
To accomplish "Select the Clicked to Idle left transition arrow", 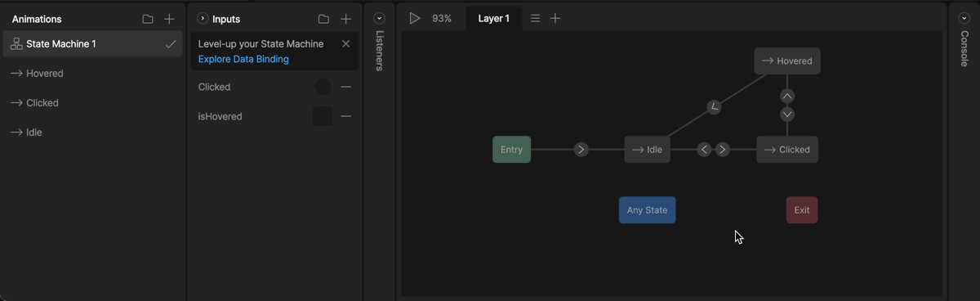I will tap(704, 150).
